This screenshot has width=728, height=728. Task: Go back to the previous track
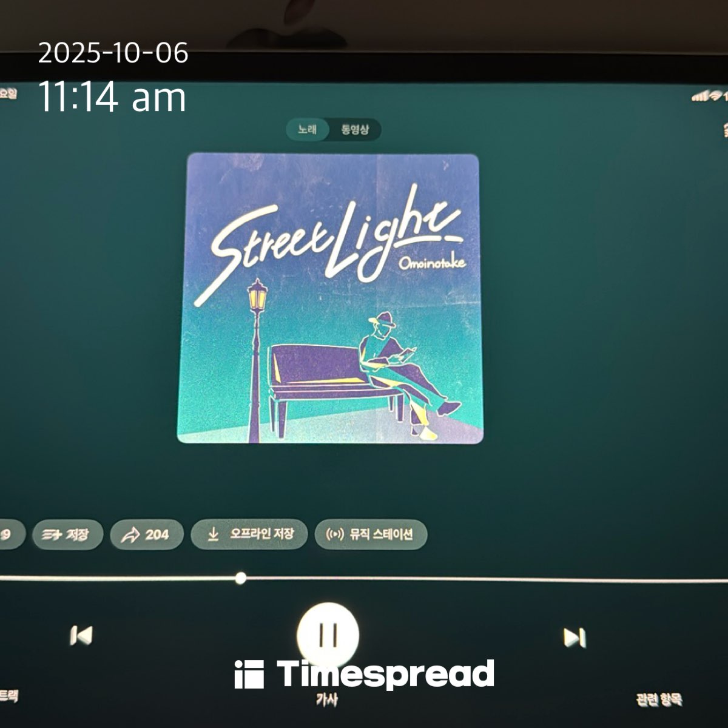point(81,636)
